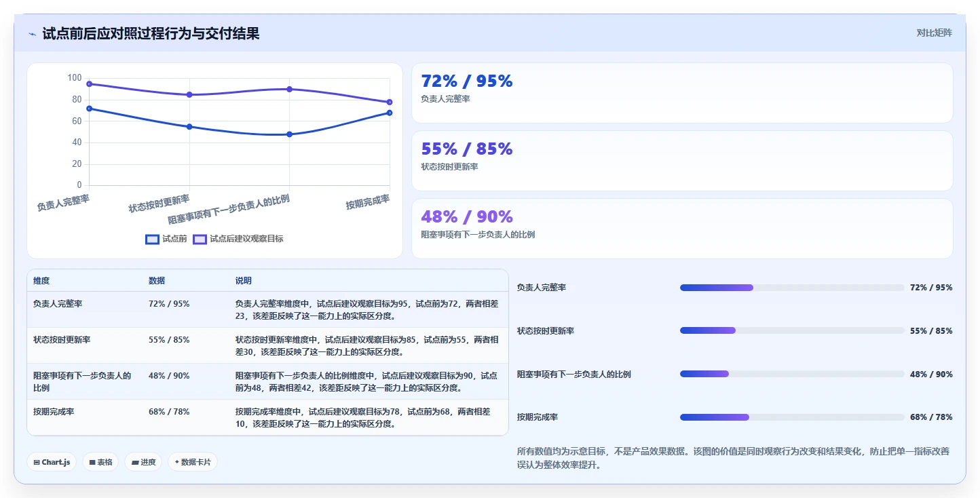This screenshot has width=980, height=498.
Task: Click the 试点后 data point for 负责人完整率
Action: [x=89, y=84]
